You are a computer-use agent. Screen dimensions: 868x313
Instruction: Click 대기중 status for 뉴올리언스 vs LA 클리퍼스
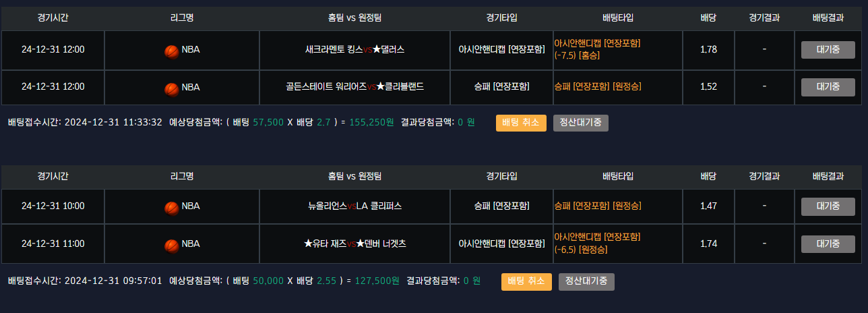(828, 206)
